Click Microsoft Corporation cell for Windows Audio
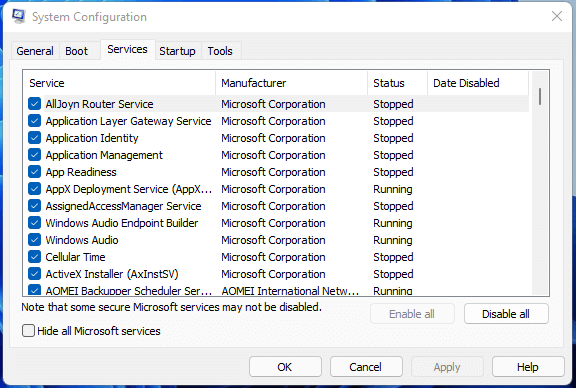This screenshot has width=576, height=388. click(x=273, y=240)
